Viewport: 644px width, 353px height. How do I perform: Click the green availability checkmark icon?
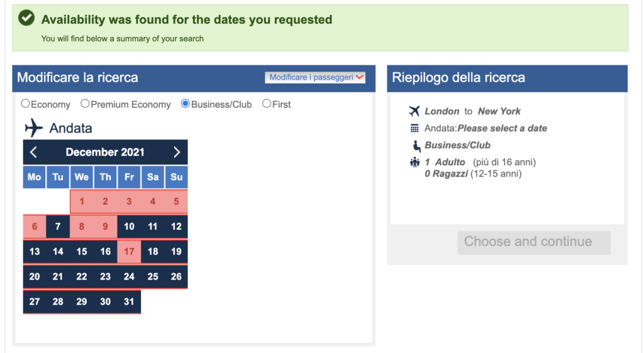(x=26, y=18)
